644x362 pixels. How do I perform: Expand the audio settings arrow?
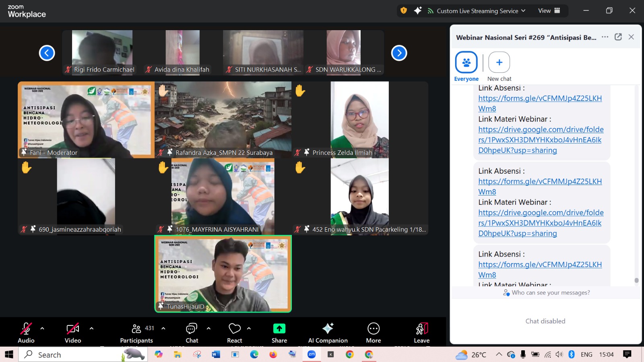(42, 328)
